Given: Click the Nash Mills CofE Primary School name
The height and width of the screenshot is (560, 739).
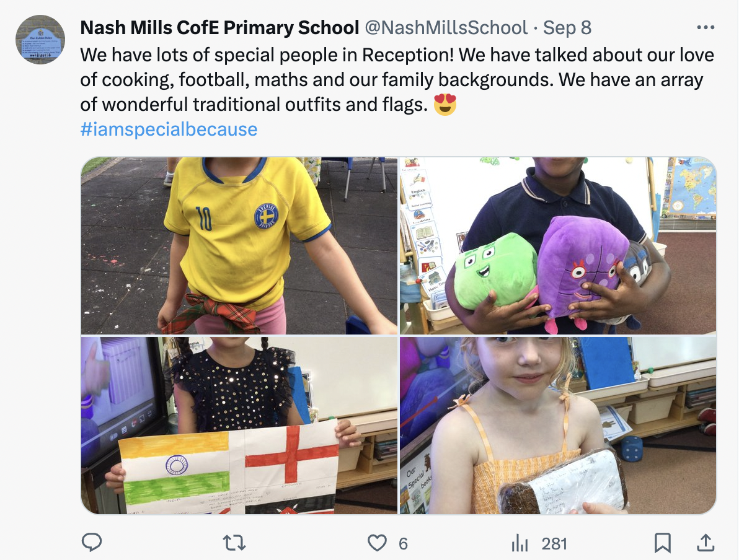Looking at the screenshot, I should tap(219, 28).
